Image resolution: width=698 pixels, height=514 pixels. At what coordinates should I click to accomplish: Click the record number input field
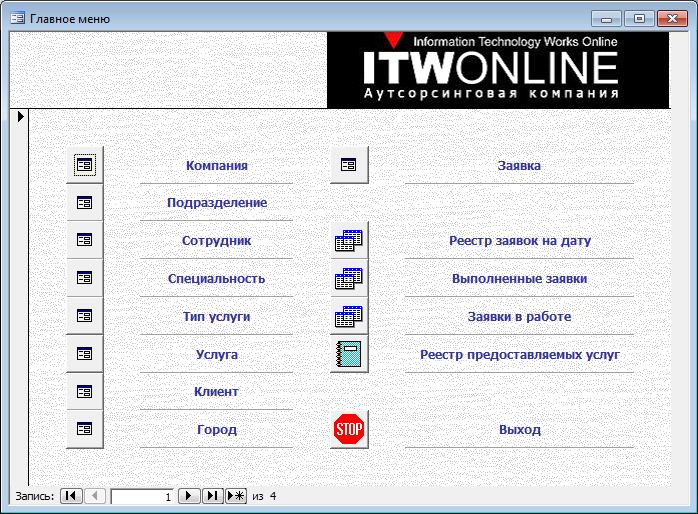(x=142, y=497)
